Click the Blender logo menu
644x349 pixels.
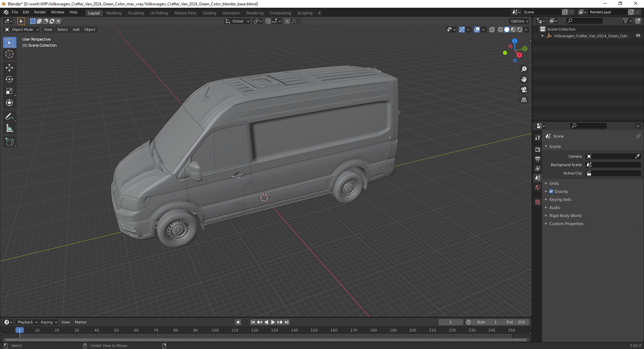(x=6, y=12)
